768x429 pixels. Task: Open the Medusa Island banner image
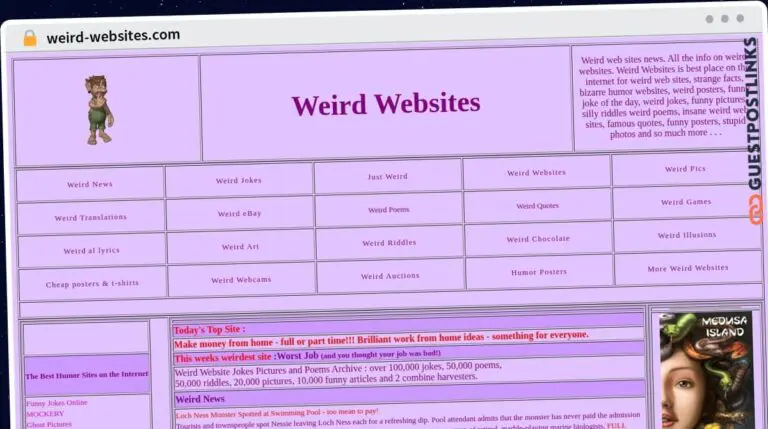pos(705,371)
